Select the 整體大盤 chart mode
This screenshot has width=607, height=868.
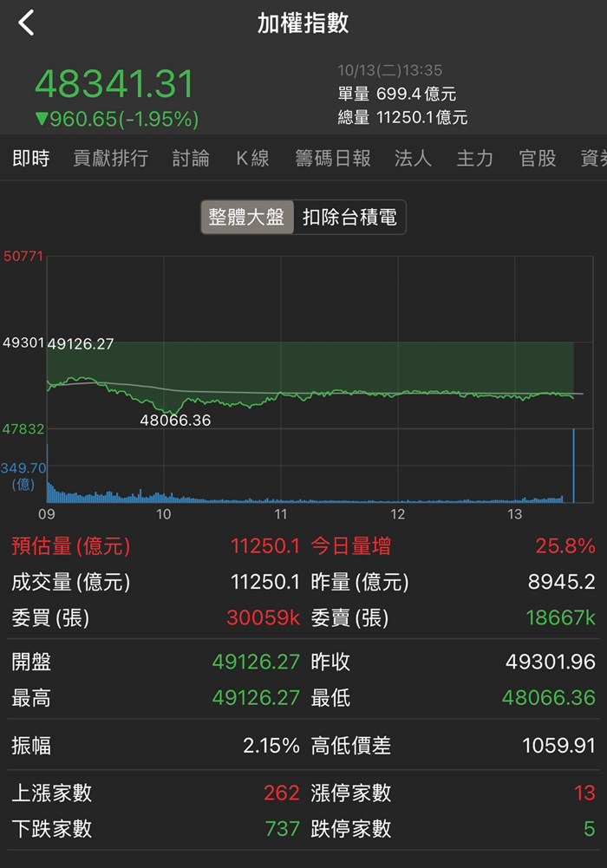pyautogui.click(x=247, y=217)
